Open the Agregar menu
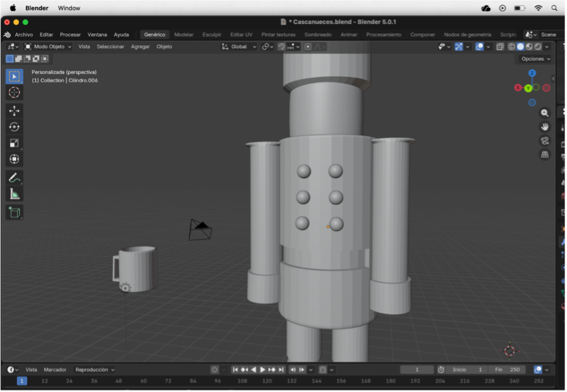The height and width of the screenshot is (392, 567). coord(140,47)
